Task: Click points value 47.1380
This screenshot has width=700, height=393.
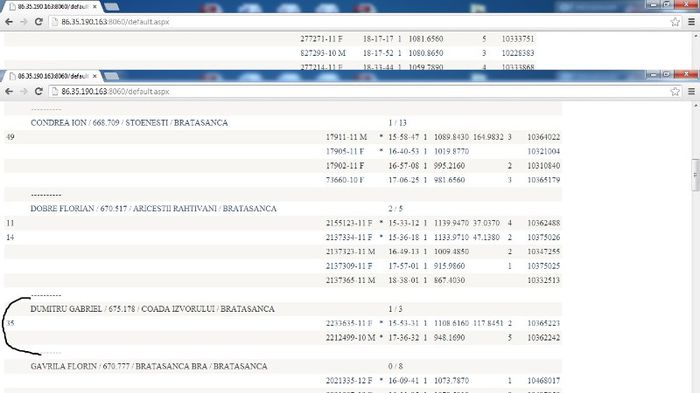Action: tap(486, 237)
